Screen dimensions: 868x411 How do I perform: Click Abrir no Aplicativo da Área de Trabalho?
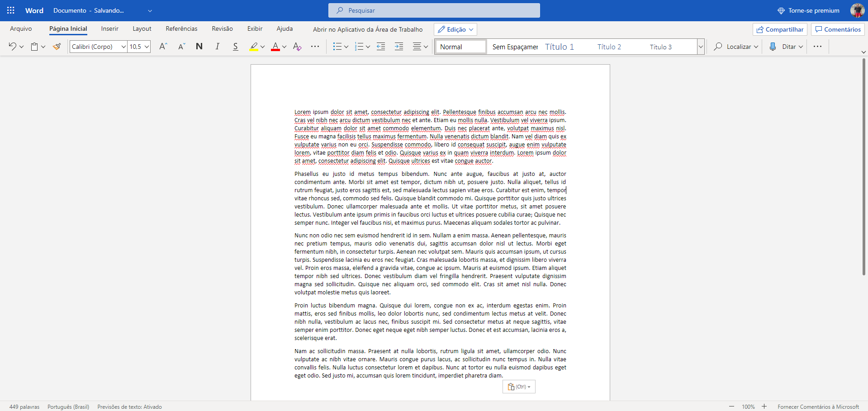click(x=368, y=29)
